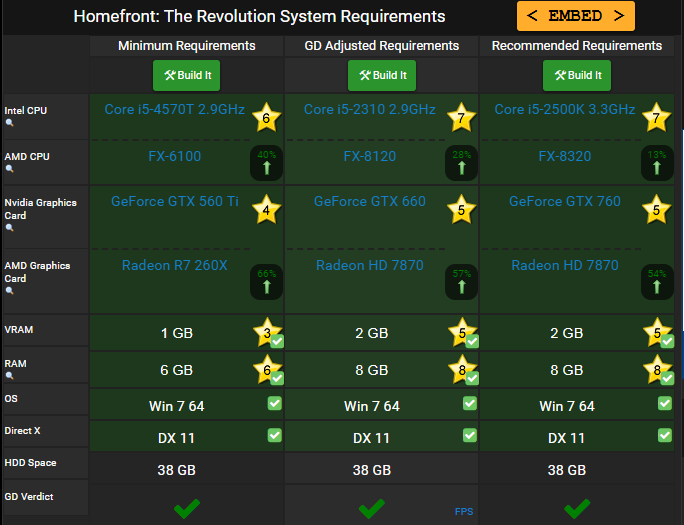The image size is (684, 525).
Task: Click green checkmark on Recommended DX 11
Action: tap(665, 435)
